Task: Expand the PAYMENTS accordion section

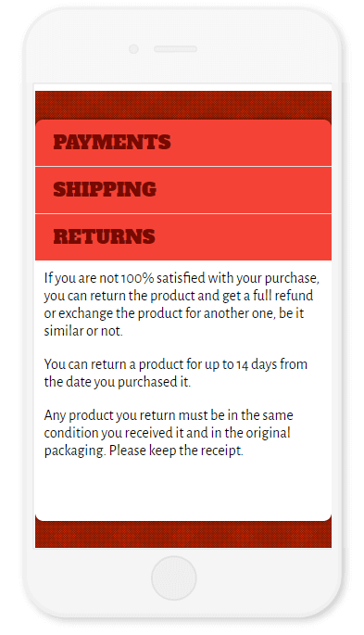Action: [x=183, y=143]
